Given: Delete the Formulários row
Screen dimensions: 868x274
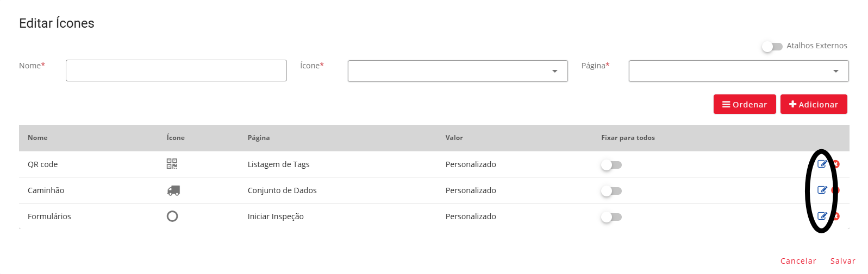Looking at the screenshot, I should coord(836,216).
